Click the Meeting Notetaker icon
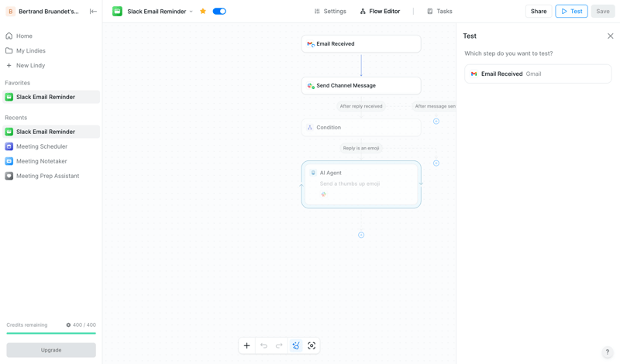 coord(9,161)
